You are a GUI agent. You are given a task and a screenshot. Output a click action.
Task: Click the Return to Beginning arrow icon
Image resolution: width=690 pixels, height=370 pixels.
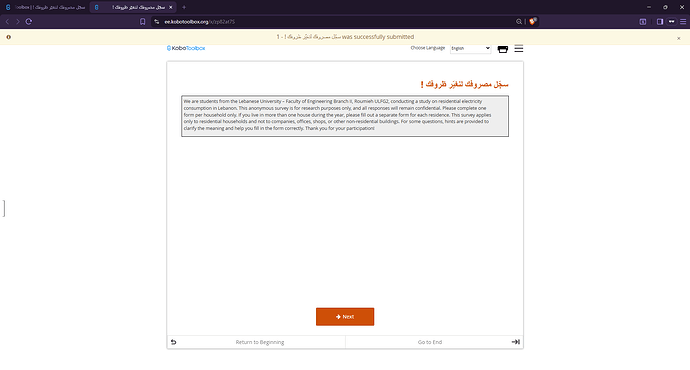point(173,342)
